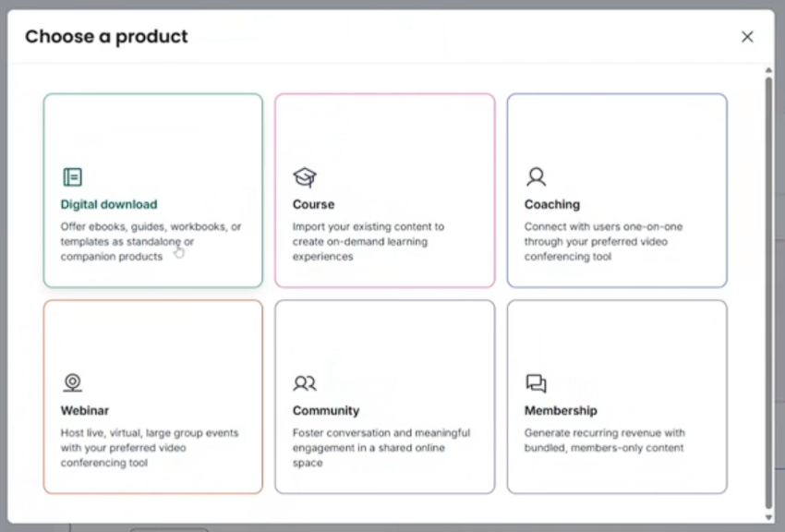Screen dimensions: 785x532
Task: Select the Digital download title
Action: tap(109, 204)
